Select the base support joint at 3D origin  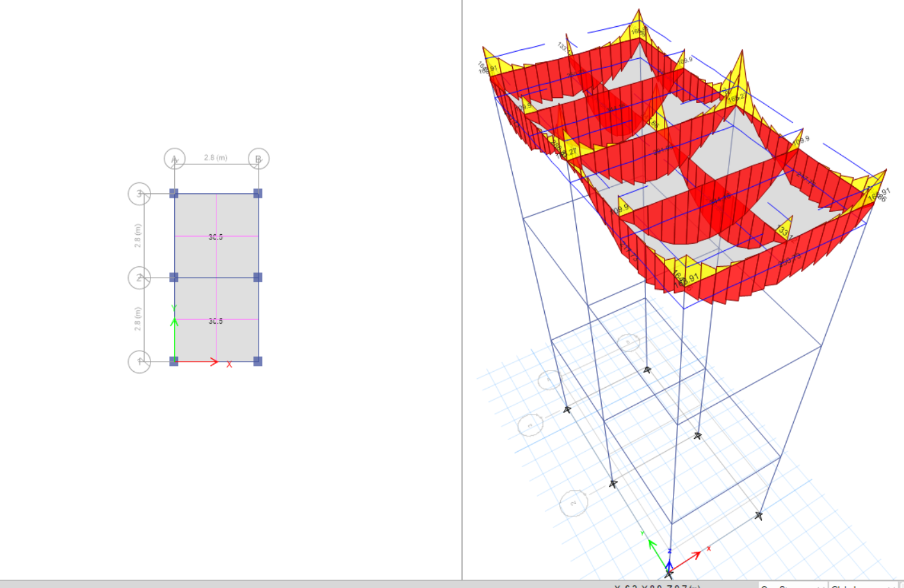coord(669,573)
